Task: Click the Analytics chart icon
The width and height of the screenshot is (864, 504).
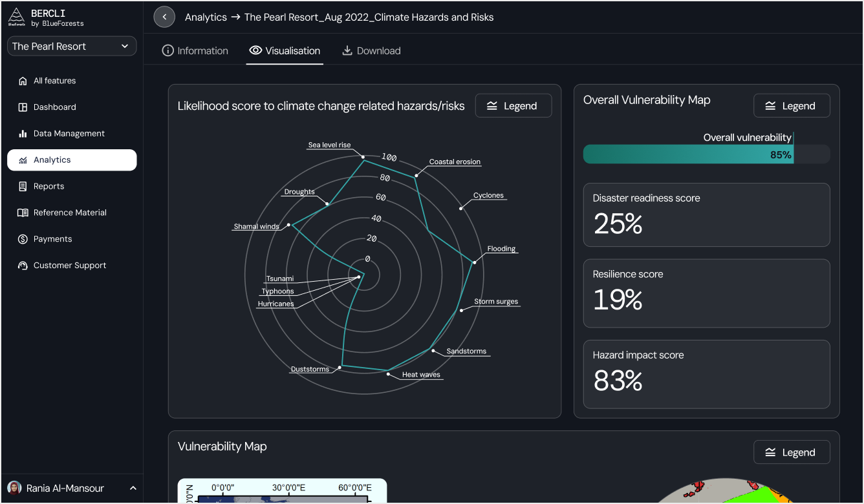Action: pyautogui.click(x=23, y=160)
